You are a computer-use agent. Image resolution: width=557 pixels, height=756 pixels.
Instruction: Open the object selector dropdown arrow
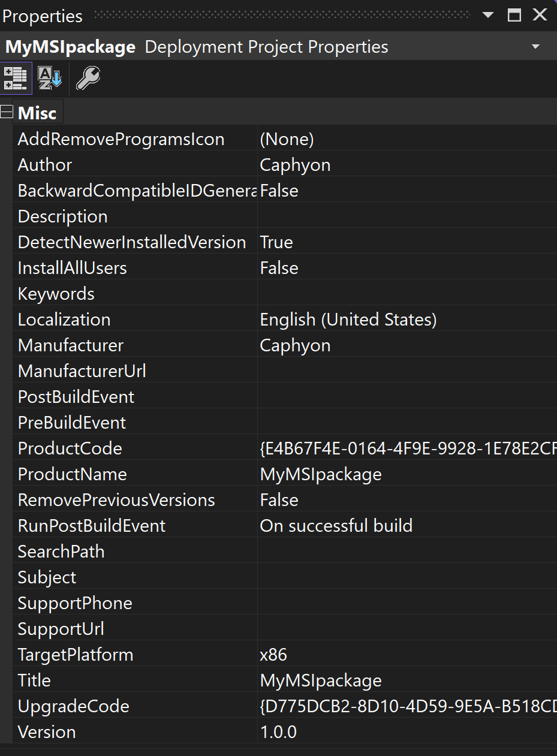click(x=535, y=47)
